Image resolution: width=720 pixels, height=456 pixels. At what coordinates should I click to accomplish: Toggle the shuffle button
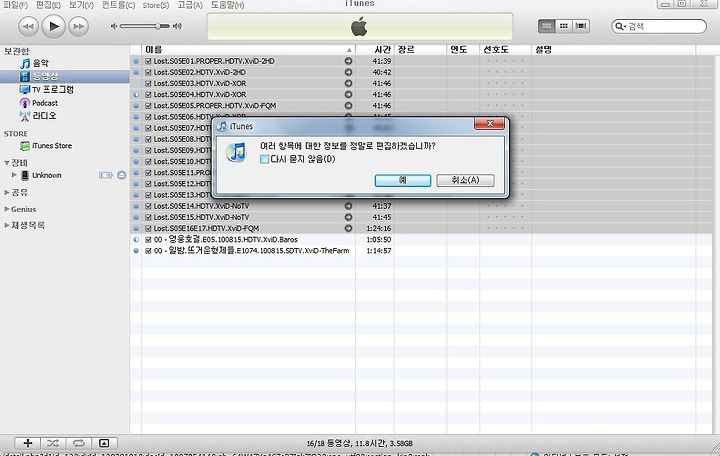[x=53, y=443]
